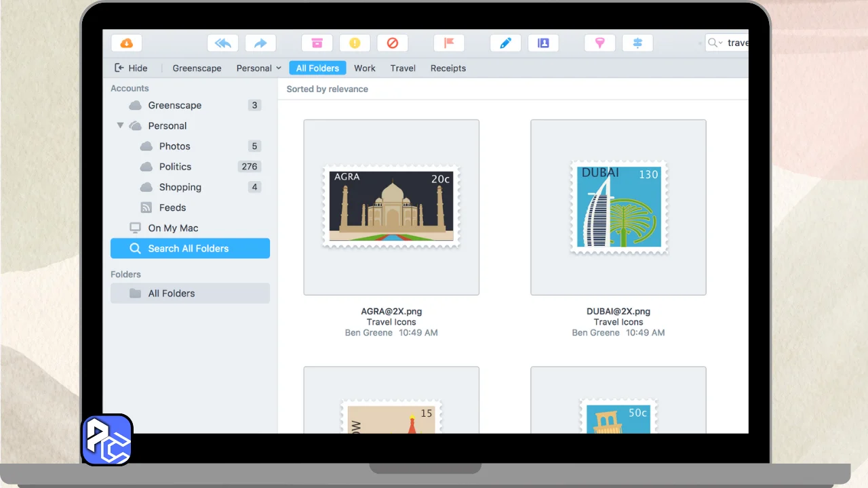Select the AGRA stamp thumbnail

click(x=391, y=207)
